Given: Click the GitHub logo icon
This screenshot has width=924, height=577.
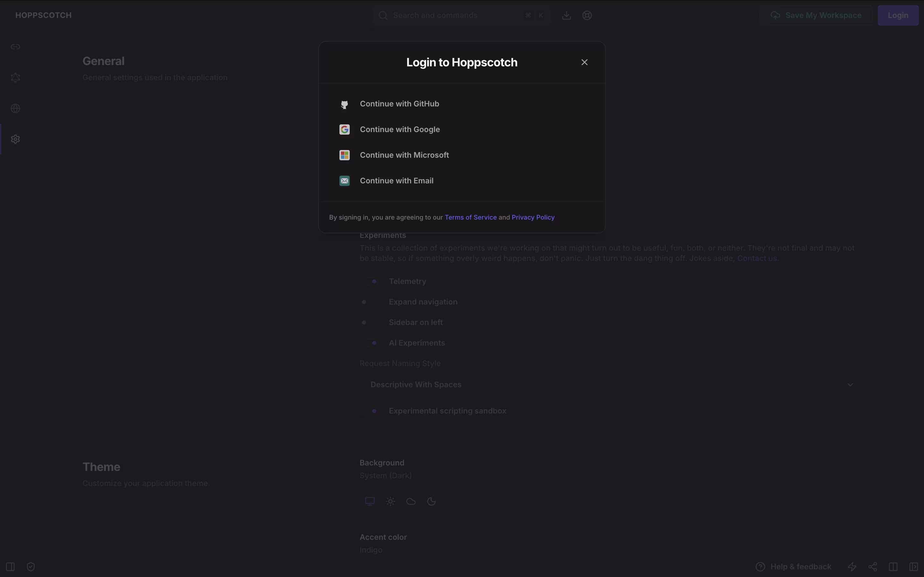Looking at the screenshot, I should coord(344,104).
